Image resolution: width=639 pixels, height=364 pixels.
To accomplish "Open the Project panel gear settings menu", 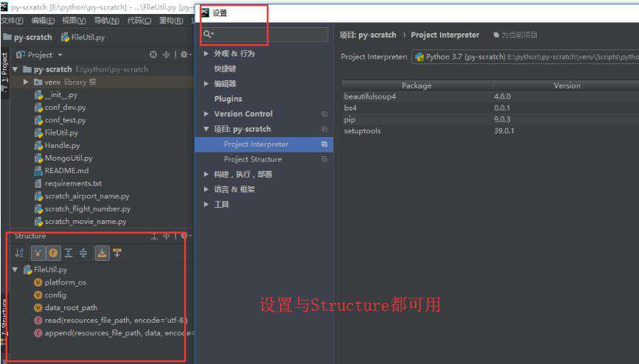I will (186, 55).
